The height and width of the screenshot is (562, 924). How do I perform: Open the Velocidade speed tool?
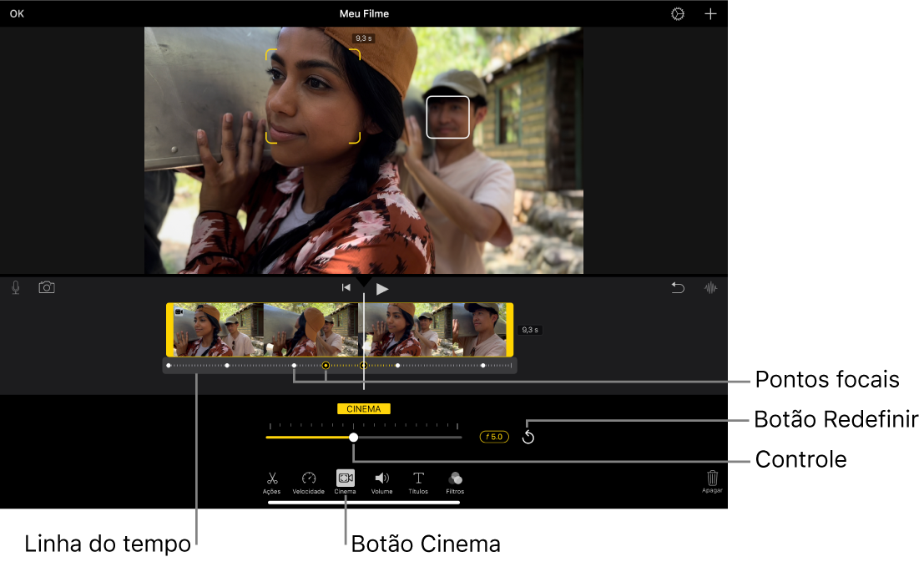pyautogui.click(x=309, y=483)
